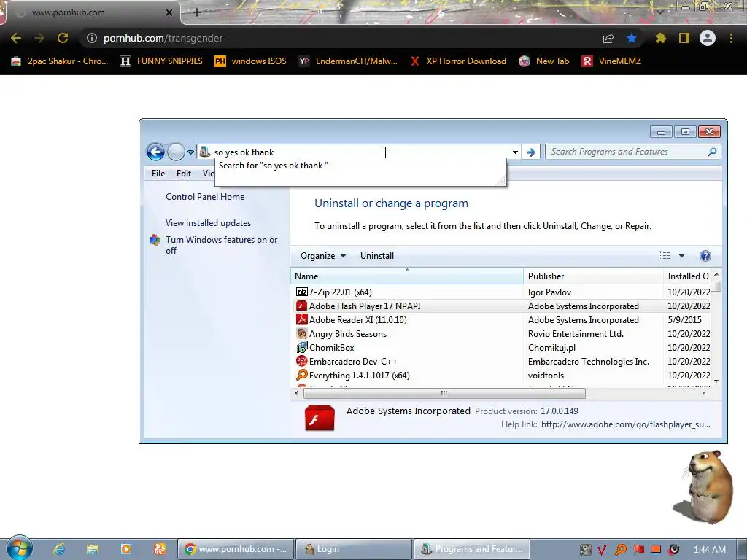747x560 pixels.
Task: Open the Organize dropdown menu
Action: 323,256
